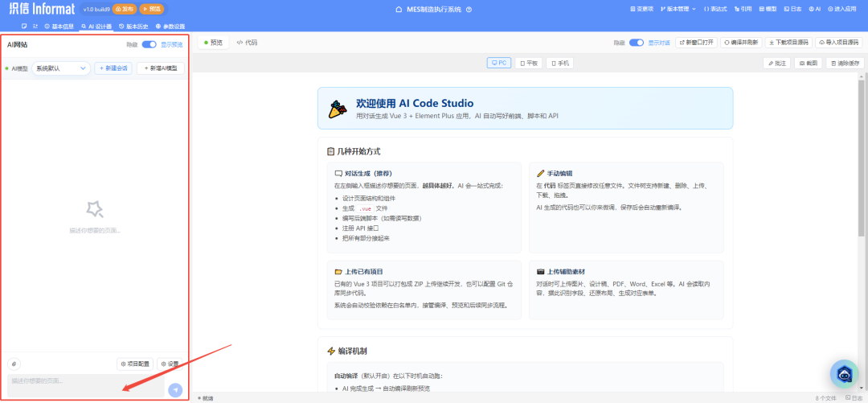868x403 pixels.
Task: Select the 预览 preview tab
Action: click(213, 43)
